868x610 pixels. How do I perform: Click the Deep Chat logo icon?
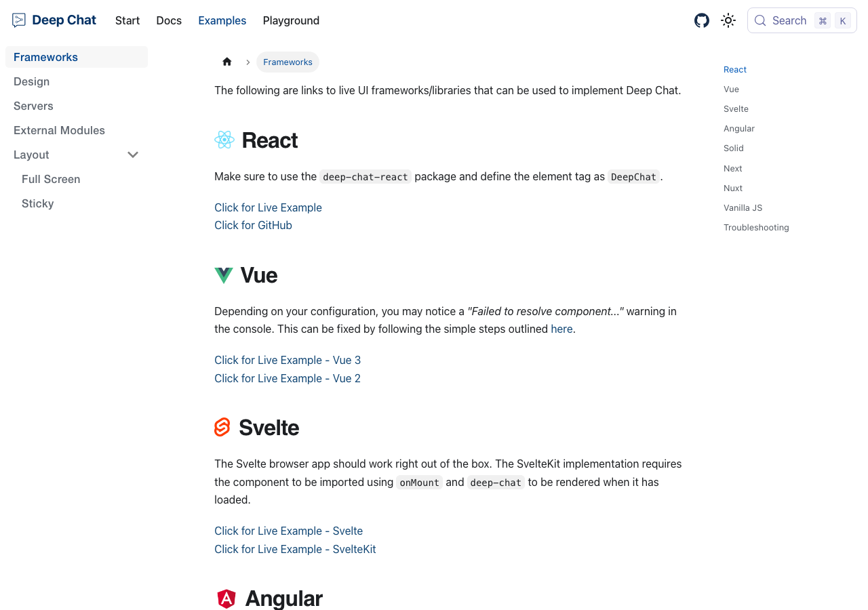pyautogui.click(x=19, y=20)
